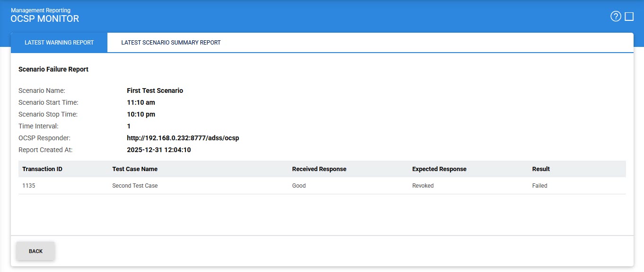Select the Report Created At timestamp
The image size is (644, 272).
tap(159, 150)
